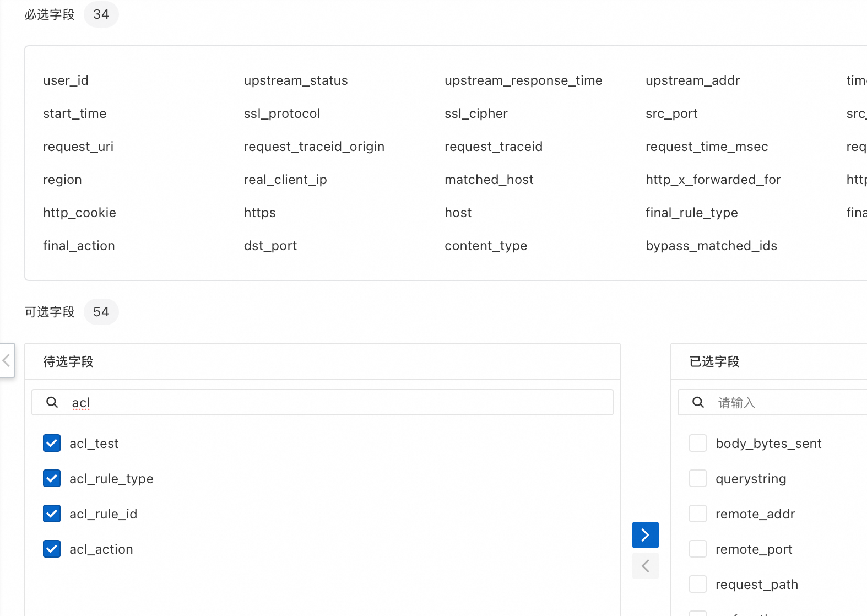
Task: Click the src_port required field
Action: [x=671, y=114]
